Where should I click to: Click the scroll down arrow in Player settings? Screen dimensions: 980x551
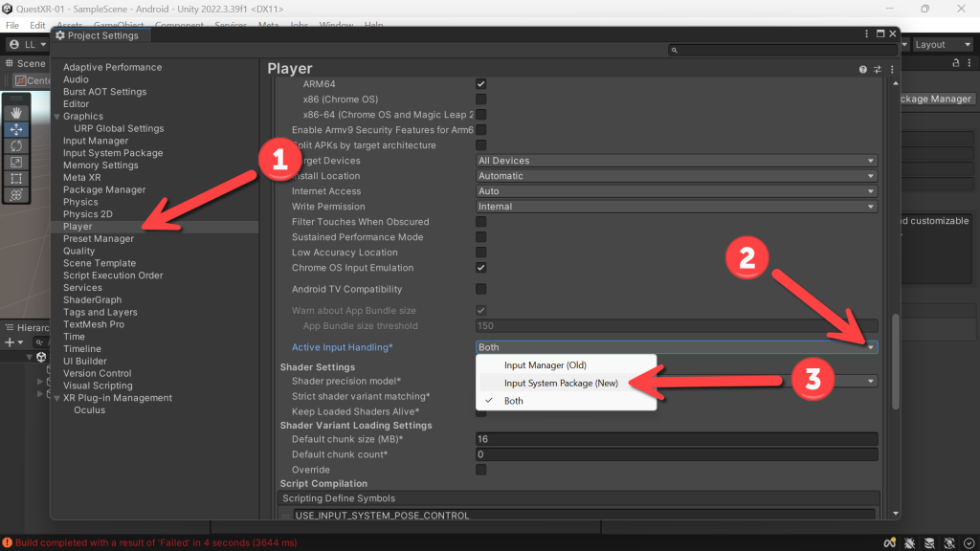point(896,514)
